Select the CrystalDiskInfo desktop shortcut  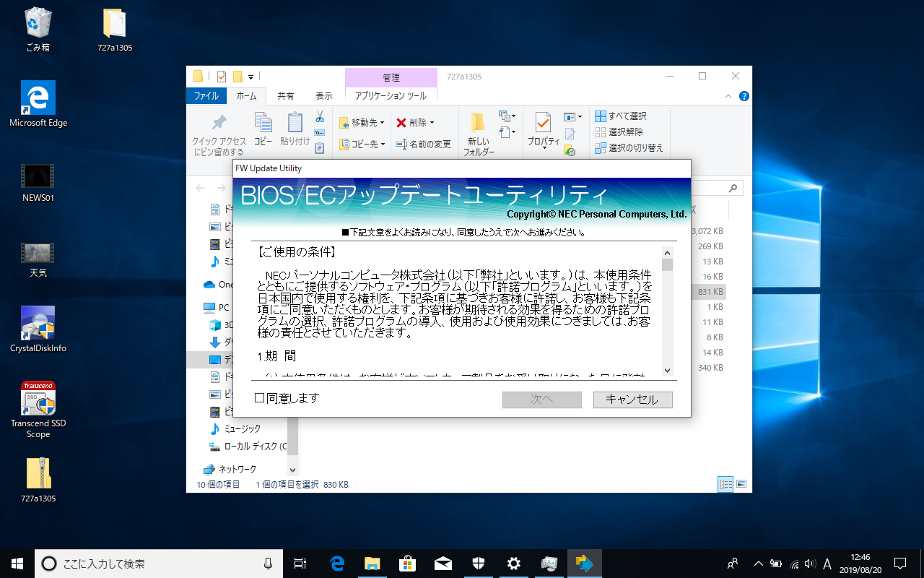(x=38, y=329)
